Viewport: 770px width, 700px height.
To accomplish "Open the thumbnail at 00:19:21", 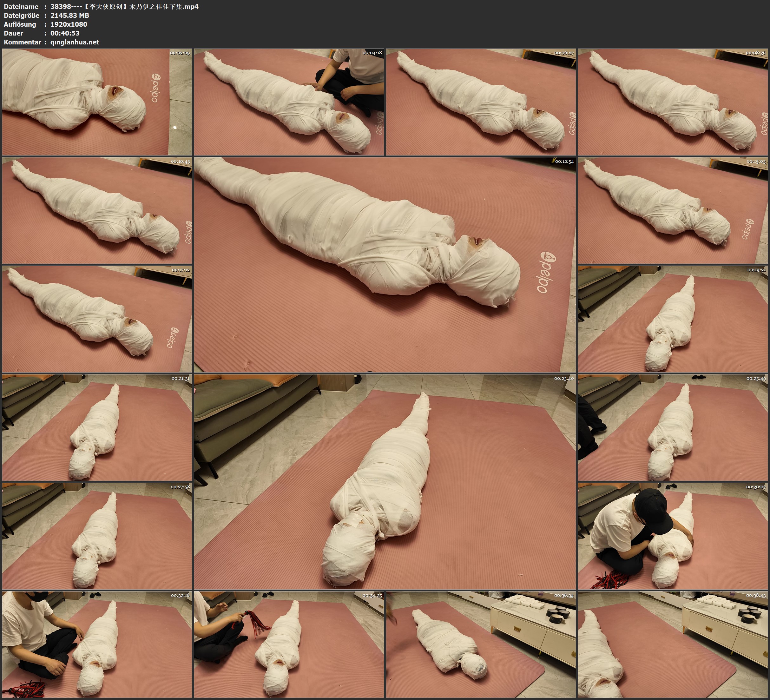I will click(x=673, y=319).
